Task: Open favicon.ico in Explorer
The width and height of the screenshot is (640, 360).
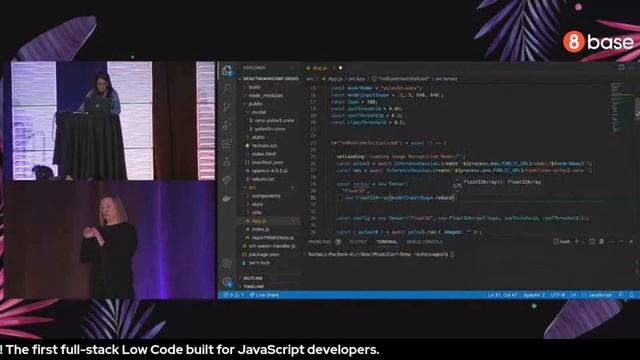Action: pyautogui.click(x=264, y=145)
